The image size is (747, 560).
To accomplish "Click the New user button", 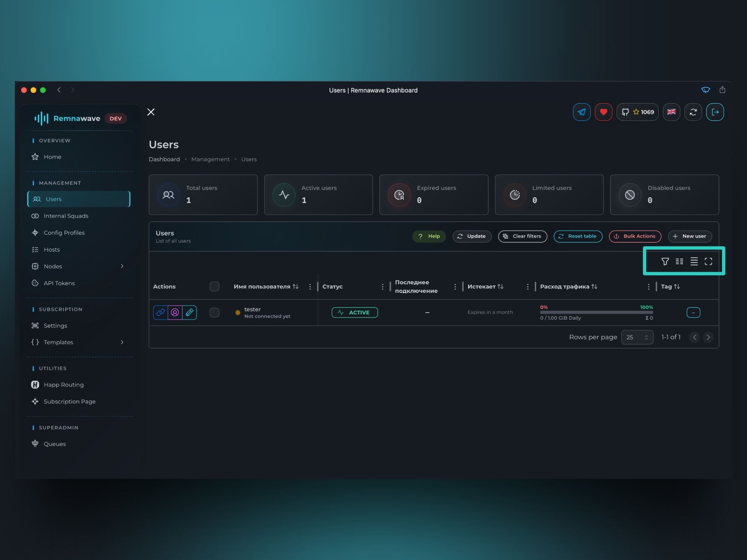I will tap(689, 236).
